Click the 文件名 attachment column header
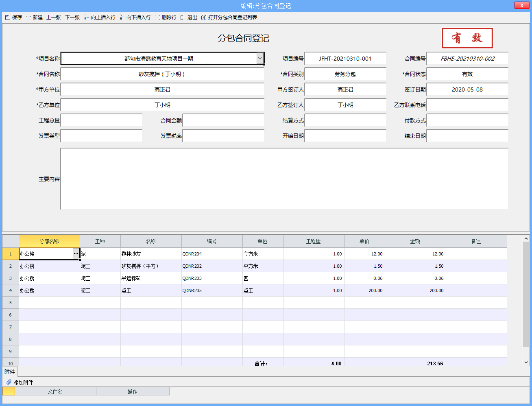The image size is (532, 406). 55,391
